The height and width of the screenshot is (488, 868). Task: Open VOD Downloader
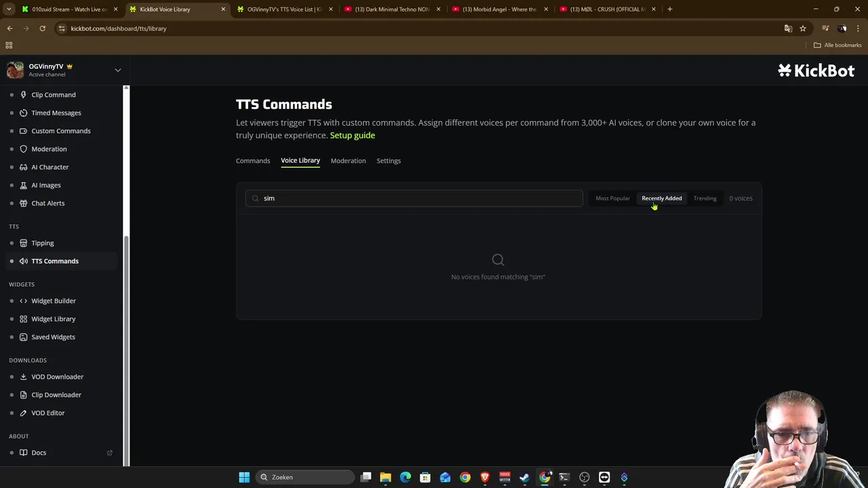click(x=57, y=377)
